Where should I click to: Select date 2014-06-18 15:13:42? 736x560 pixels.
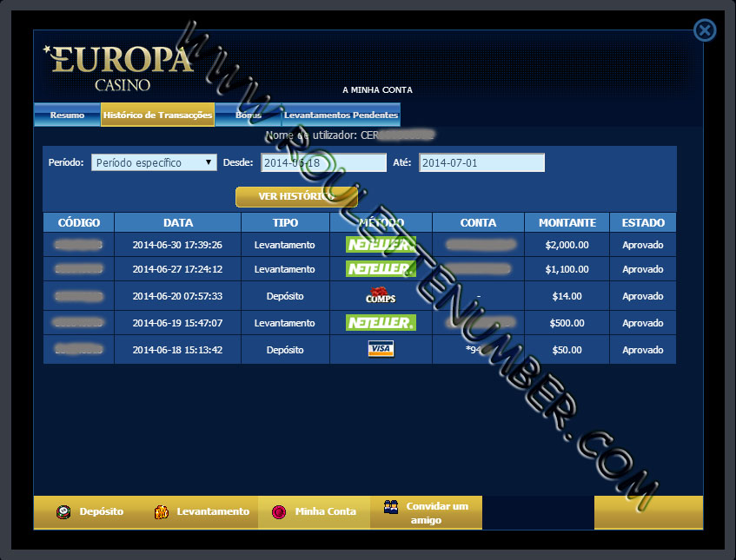tap(177, 350)
